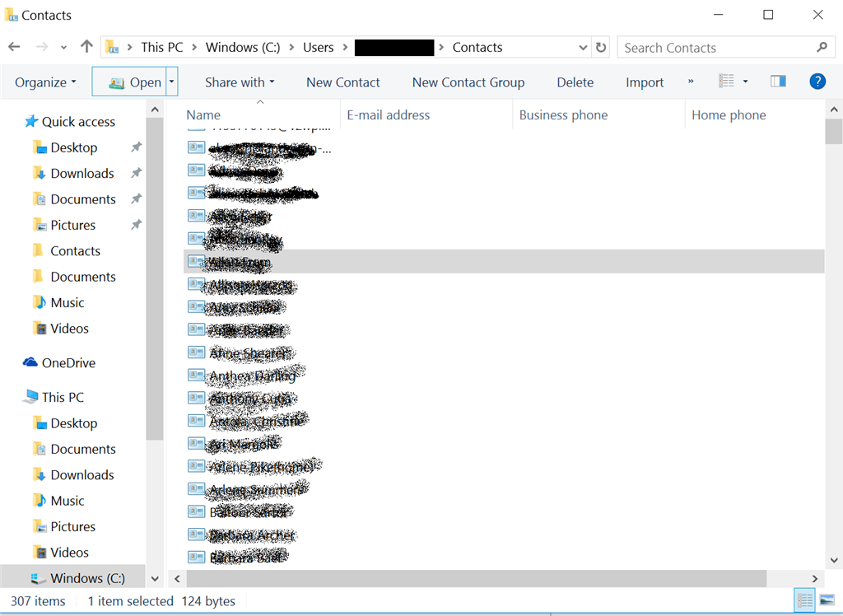This screenshot has width=843, height=616.
Task: Open pinned Documents under Quick access
Action: tap(83, 199)
